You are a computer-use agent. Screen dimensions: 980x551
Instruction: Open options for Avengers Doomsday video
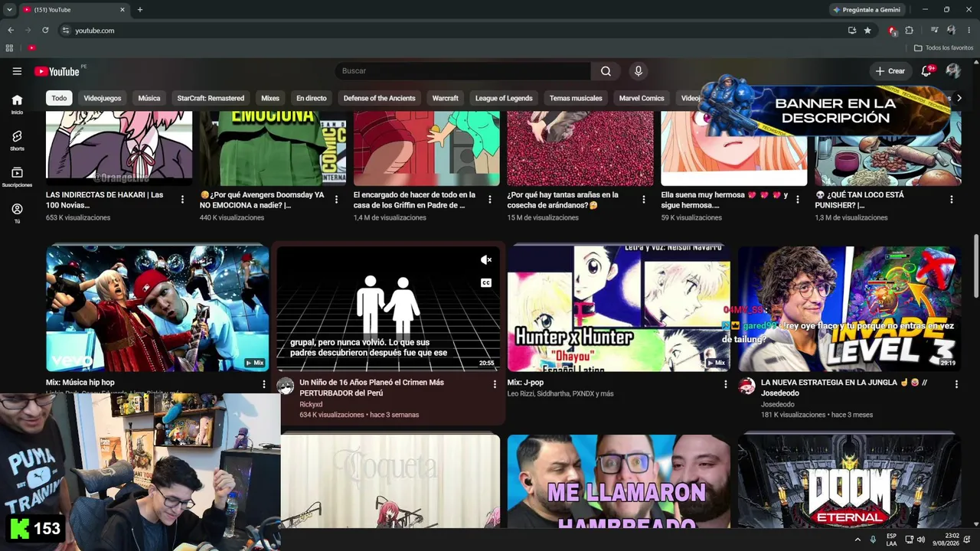pos(336,200)
